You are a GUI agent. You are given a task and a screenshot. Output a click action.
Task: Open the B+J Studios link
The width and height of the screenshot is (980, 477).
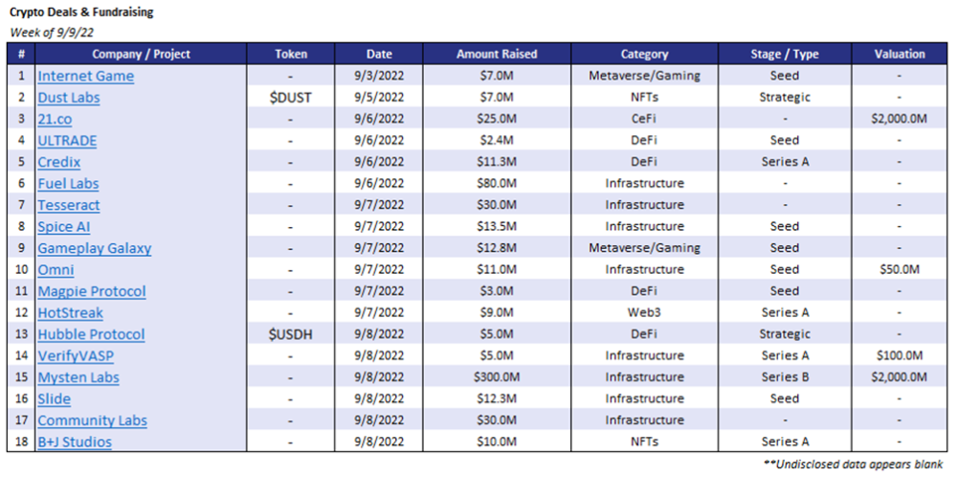tap(75, 442)
